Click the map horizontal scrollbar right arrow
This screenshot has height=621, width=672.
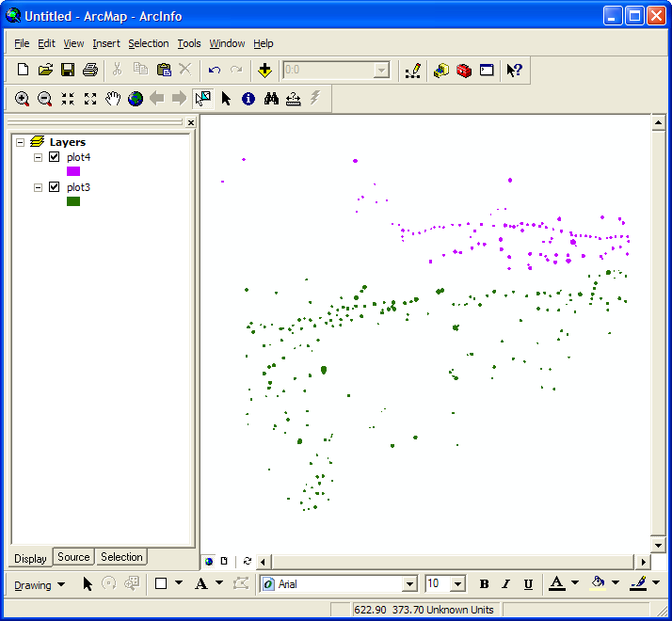[x=643, y=562]
